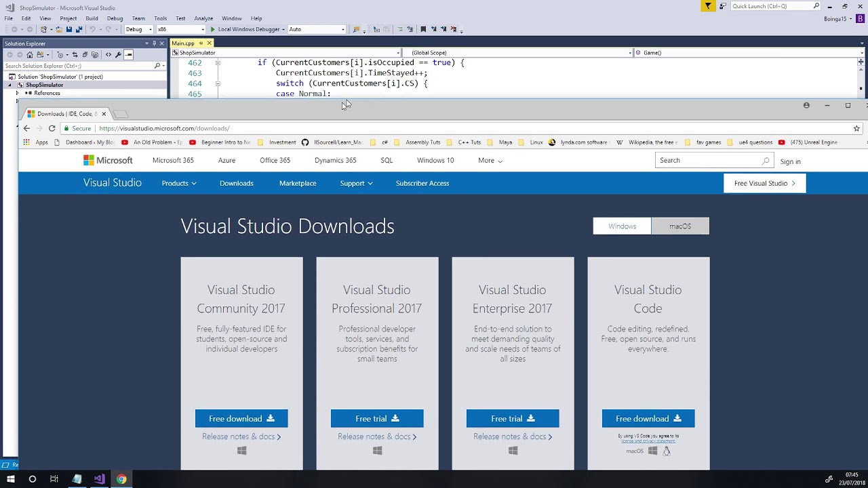868x488 pixels.
Task: Click Save All icon in Visual Studio toolbar
Action: click(x=79, y=29)
